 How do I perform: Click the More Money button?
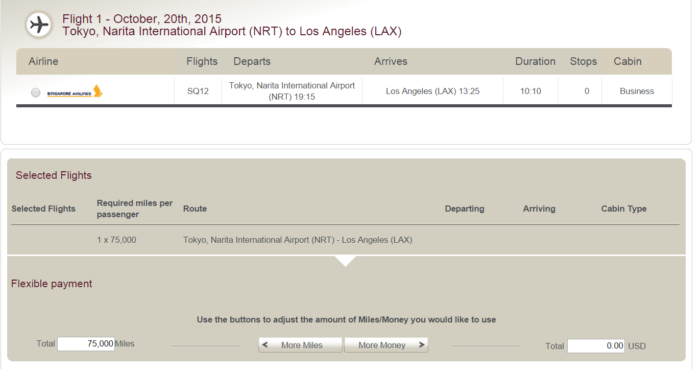click(x=386, y=345)
